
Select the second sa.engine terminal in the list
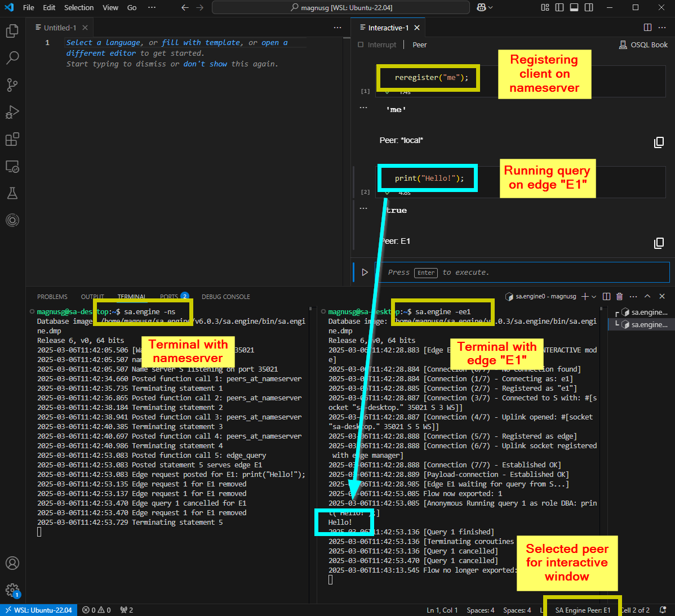(641, 325)
